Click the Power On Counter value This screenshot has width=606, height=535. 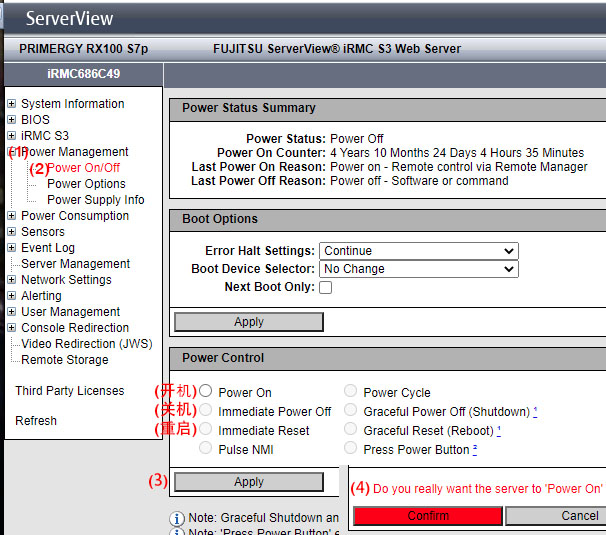tap(457, 153)
